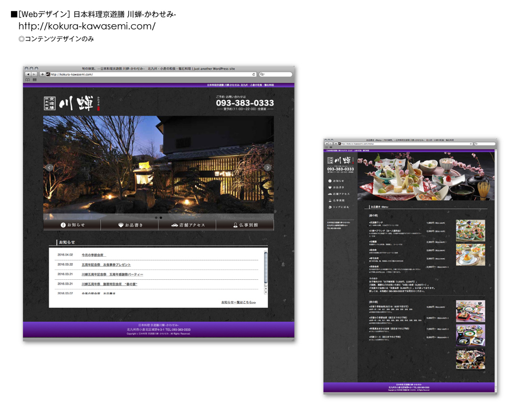This screenshot has width=525, height=420.
Task: Click the plus Add Bookmark button in left browser
Action: pos(42,74)
